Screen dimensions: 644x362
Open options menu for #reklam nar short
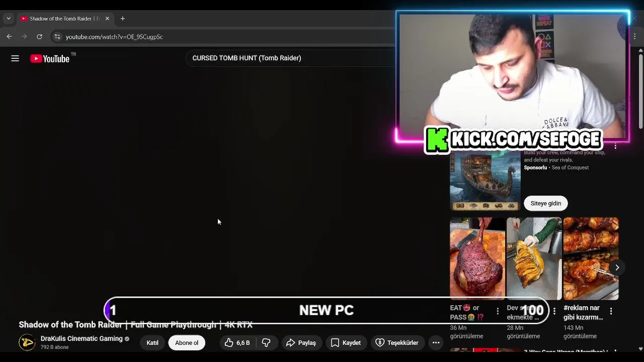[x=611, y=311]
